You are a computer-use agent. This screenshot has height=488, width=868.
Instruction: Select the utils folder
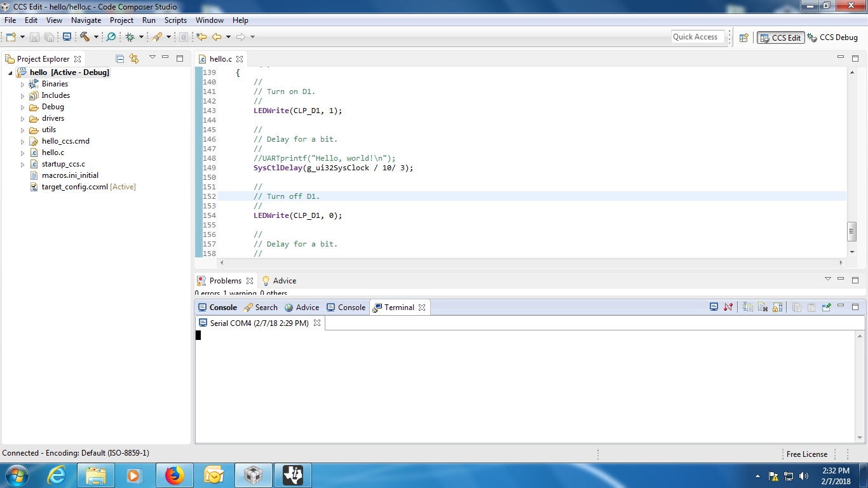tap(49, 130)
